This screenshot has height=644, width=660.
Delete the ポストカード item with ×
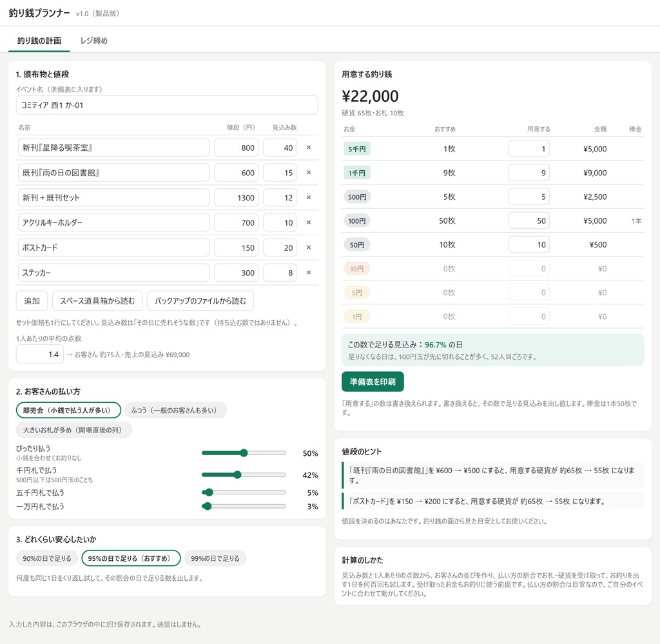tap(309, 248)
